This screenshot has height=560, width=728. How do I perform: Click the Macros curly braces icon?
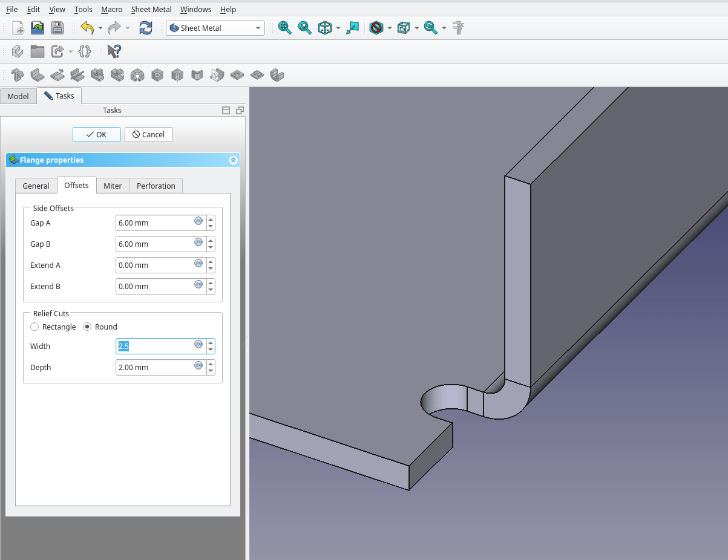[x=85, y=51]
